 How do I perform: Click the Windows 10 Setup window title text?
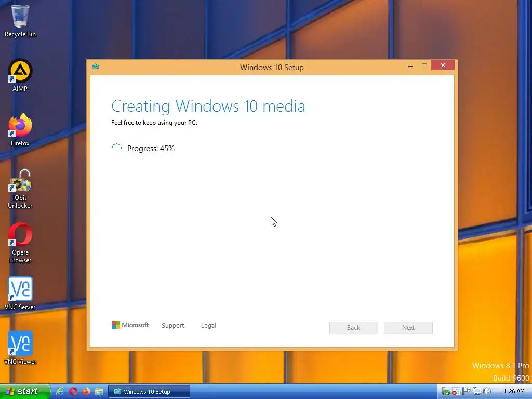272,67
